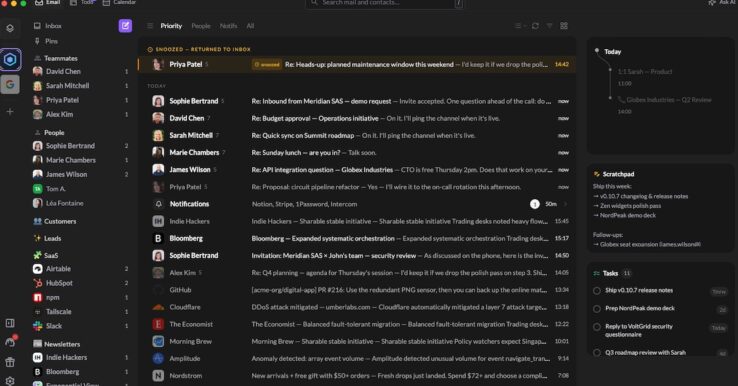This screenshot has height=386, width=738.
Task: Check off Ship v0.10.7 release notes task
Action: 597,291
